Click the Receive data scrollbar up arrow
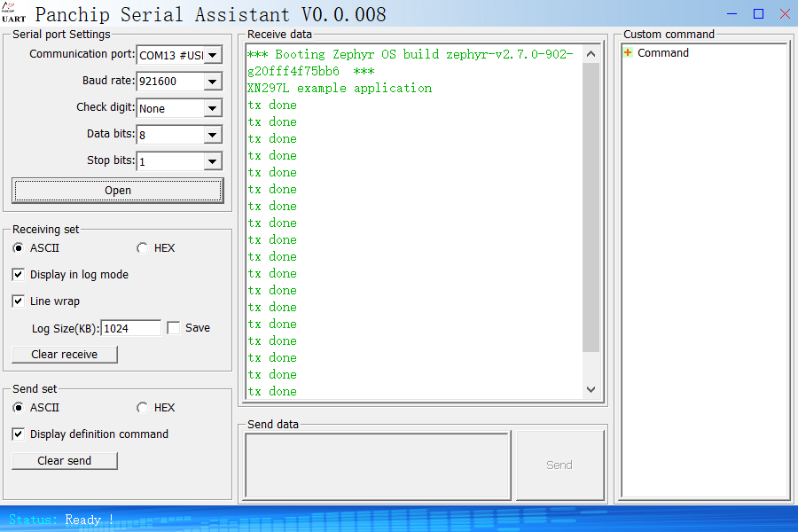This screenshot has width=798, height=532. 591,54
